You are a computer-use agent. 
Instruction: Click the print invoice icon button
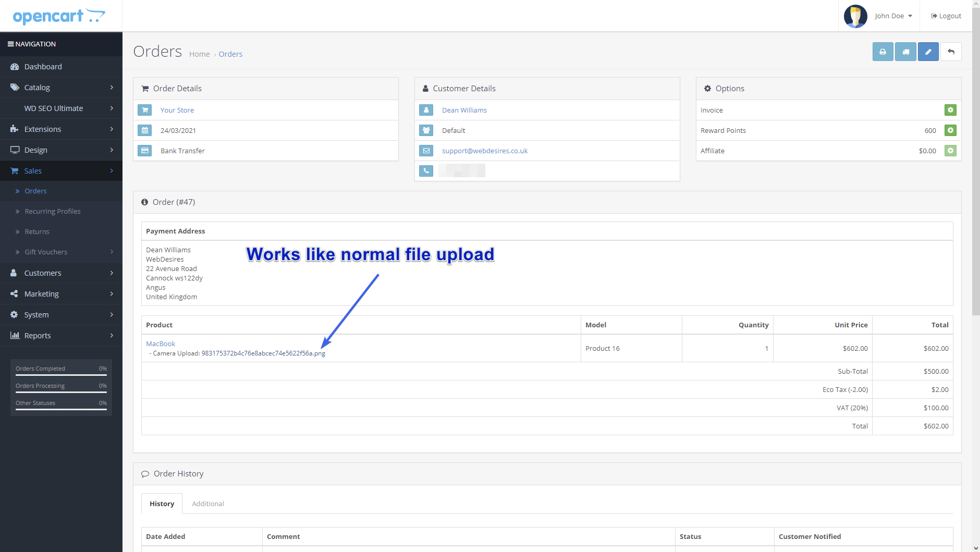883,52
